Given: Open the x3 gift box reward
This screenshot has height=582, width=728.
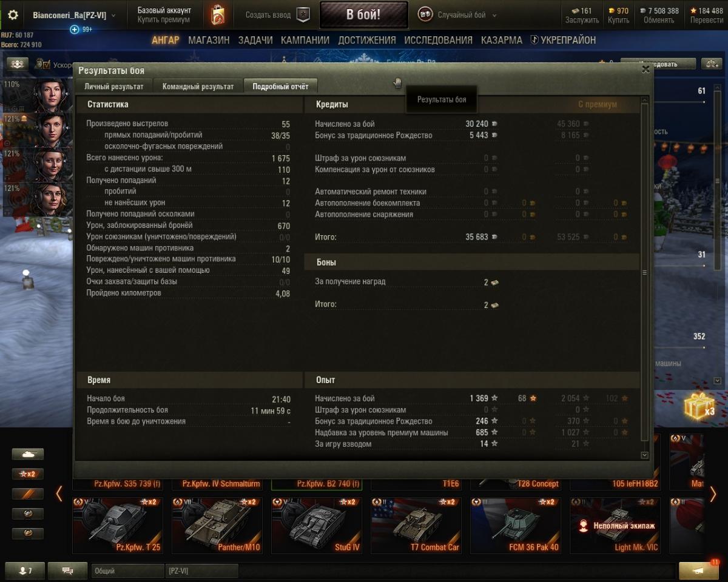Looking at the screenshot, I should tap(700, 406).
